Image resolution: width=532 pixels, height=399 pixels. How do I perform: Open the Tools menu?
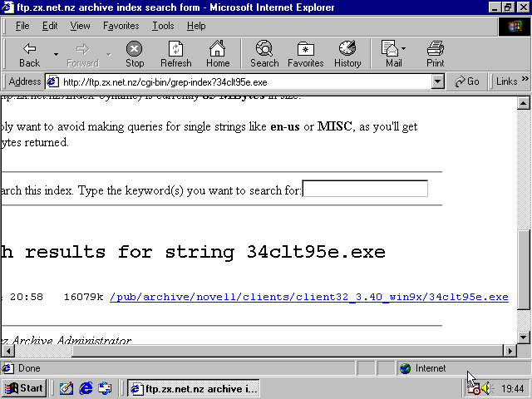click(x=163, y=26)
